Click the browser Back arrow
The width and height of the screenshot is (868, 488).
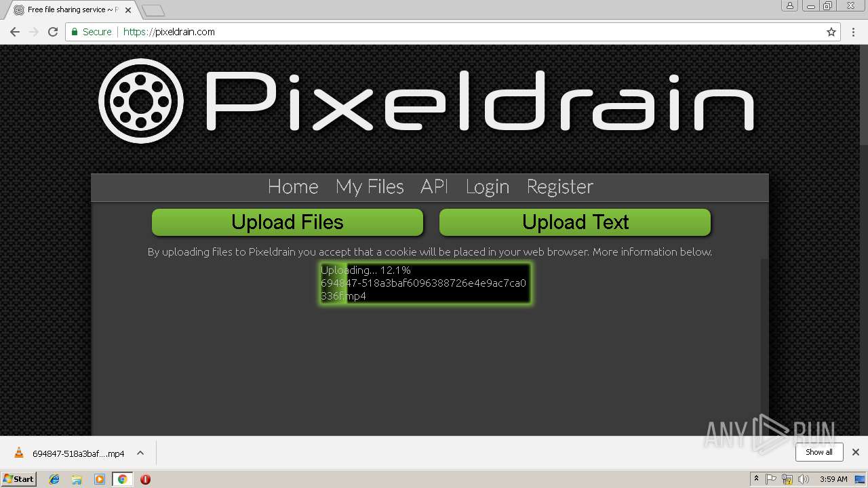click(x=14, y=32)
